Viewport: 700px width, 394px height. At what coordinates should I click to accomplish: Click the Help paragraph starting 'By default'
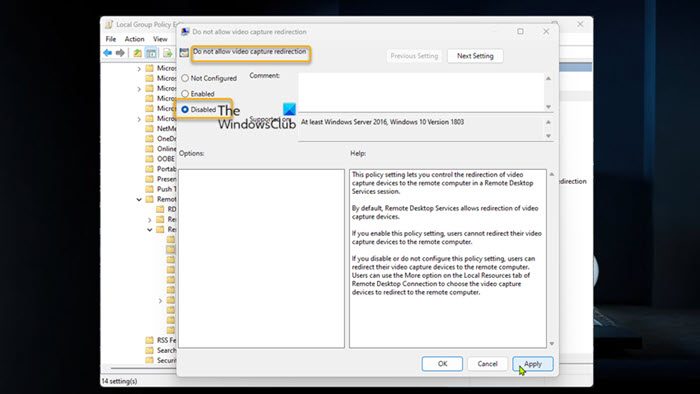click(445, 212)
